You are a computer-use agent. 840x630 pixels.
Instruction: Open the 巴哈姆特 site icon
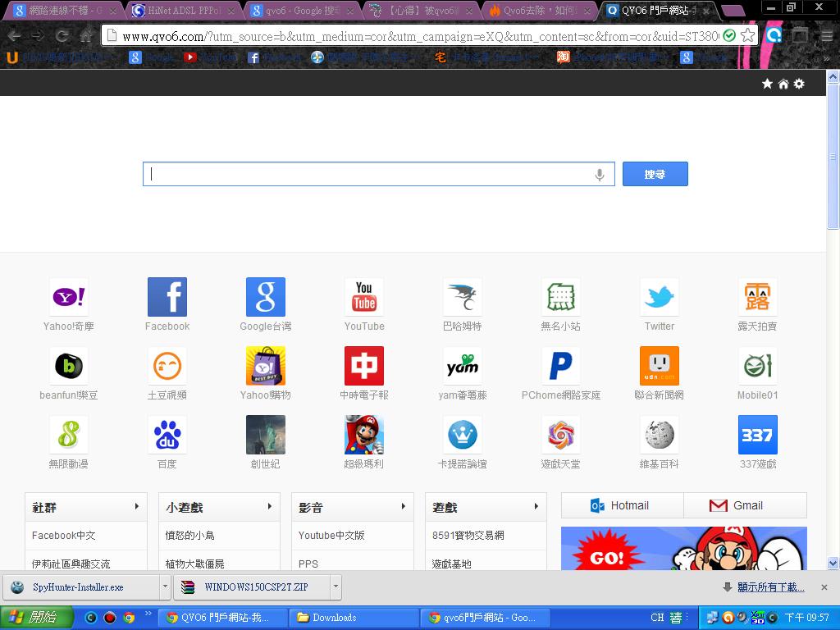point(463,297)
